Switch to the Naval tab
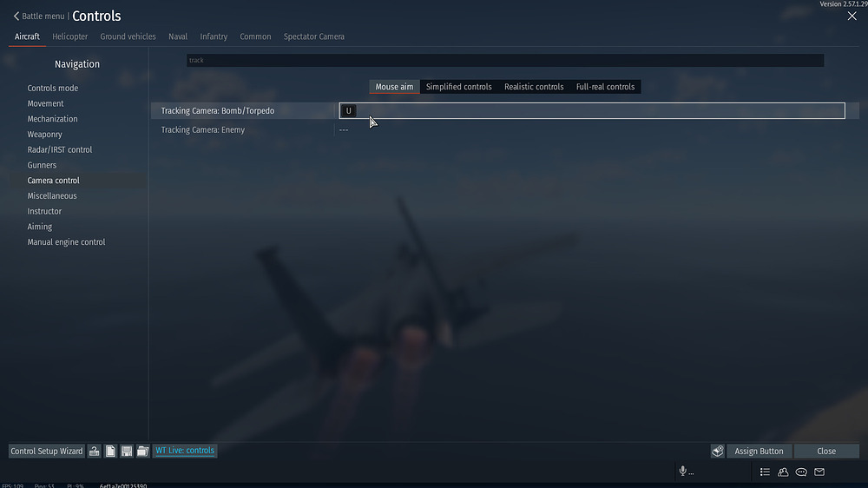The height and width of the screenshot is (488, 868). coord(178,36)
